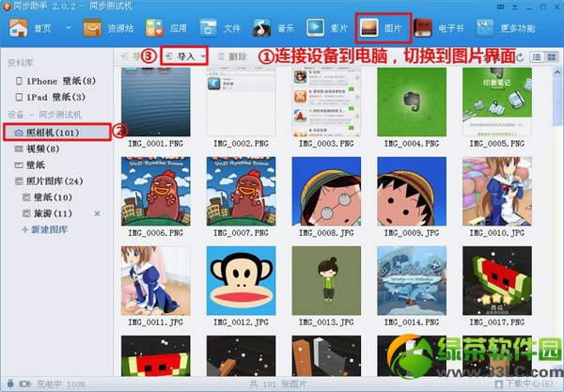
Task: Select thumbnail IMG_0002.PNG
Action: pos(241,102)
